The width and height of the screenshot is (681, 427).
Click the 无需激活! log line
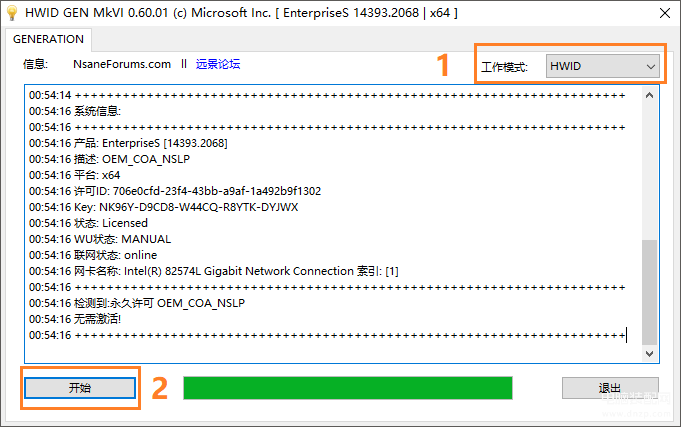click(75, 319)
